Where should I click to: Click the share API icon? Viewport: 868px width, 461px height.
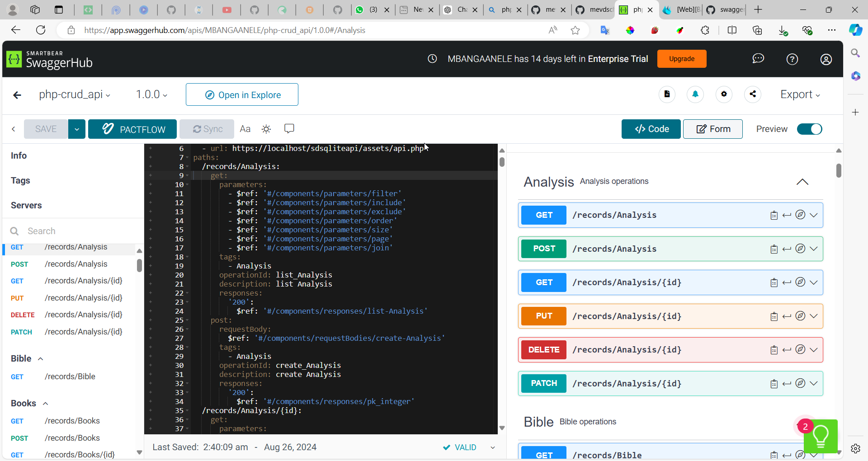point(753,94)
